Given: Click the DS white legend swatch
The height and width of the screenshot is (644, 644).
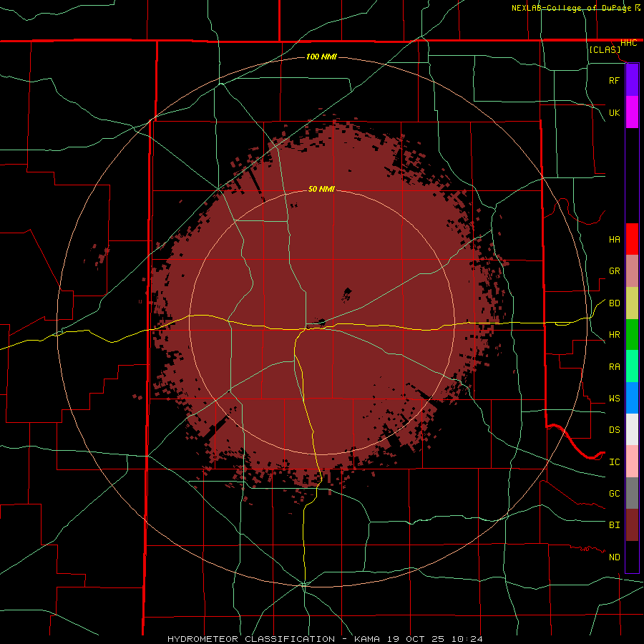Looking at the screenshot, I should pyautogui.click(x=632, y=429).
